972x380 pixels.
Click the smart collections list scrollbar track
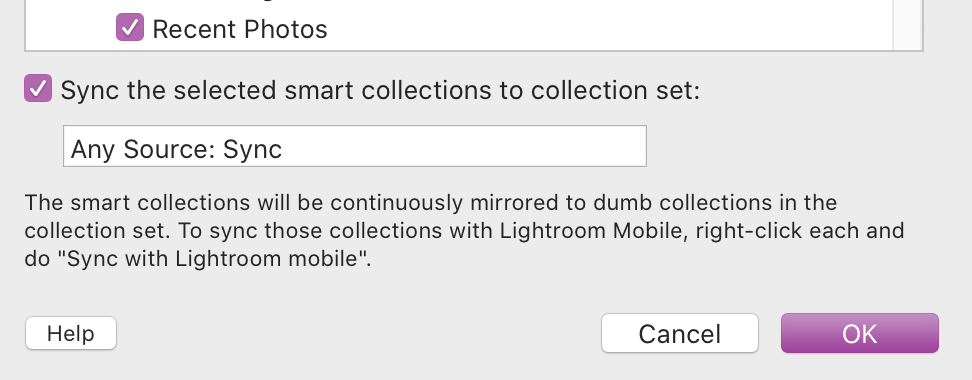(907, 25)
